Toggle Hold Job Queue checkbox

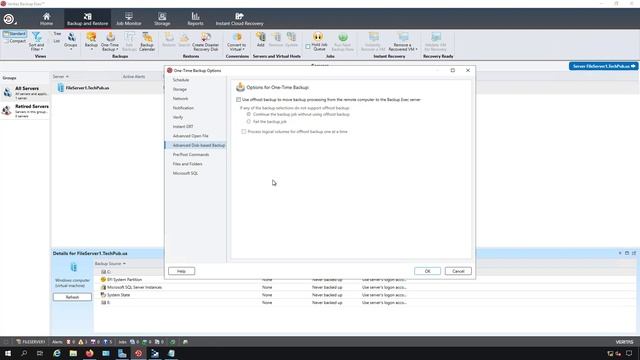point(308,47)
